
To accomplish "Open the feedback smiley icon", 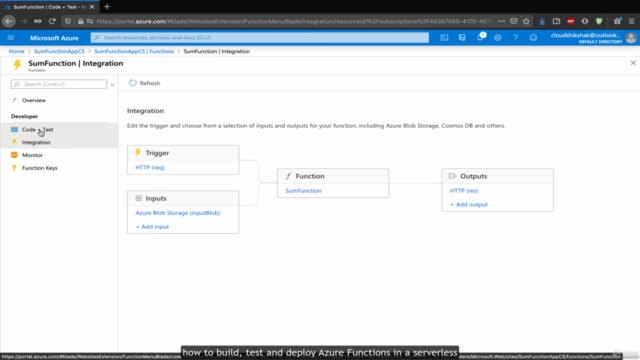I will (533, 38).
